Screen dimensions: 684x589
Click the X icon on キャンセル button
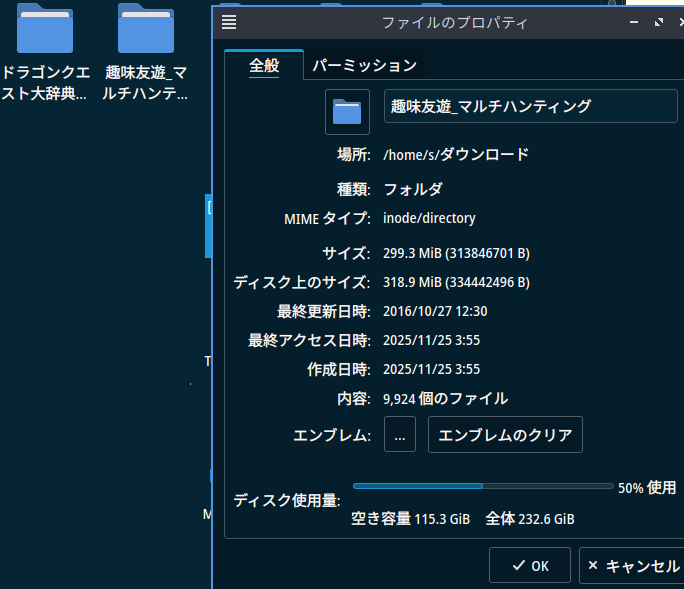[x=593, y=565]
